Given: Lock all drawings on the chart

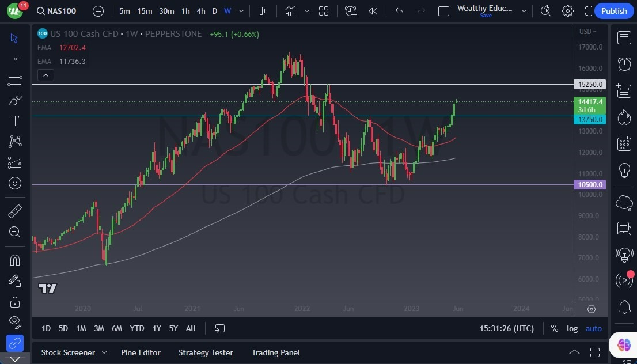Looking at the screenshot, I should [15, 301].
